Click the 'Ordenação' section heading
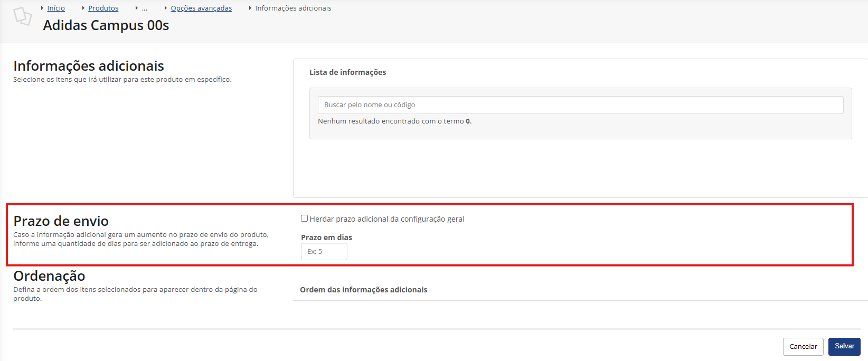This screenshot has height=361, width=868. (49, 275)
